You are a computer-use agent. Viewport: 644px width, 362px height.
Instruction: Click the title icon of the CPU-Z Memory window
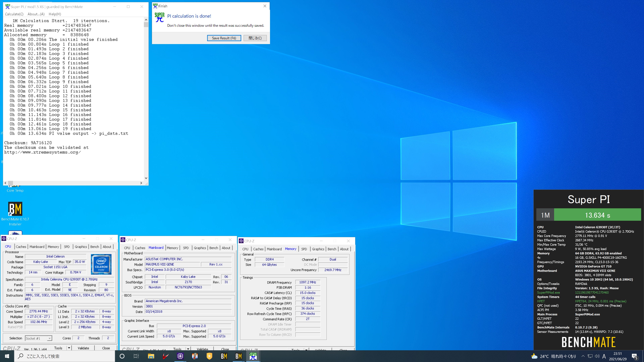[241, 241]
